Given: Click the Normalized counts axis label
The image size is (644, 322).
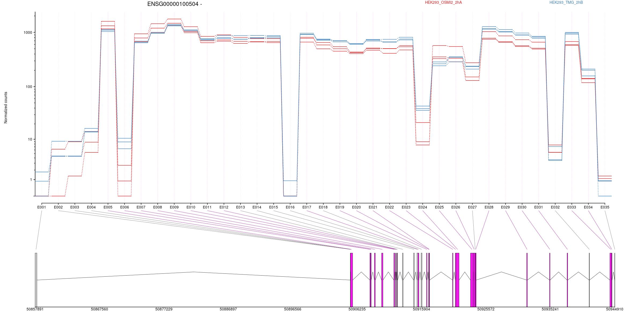Looking at the screenshot, I should pyautogui.click(x=6, y=108).
